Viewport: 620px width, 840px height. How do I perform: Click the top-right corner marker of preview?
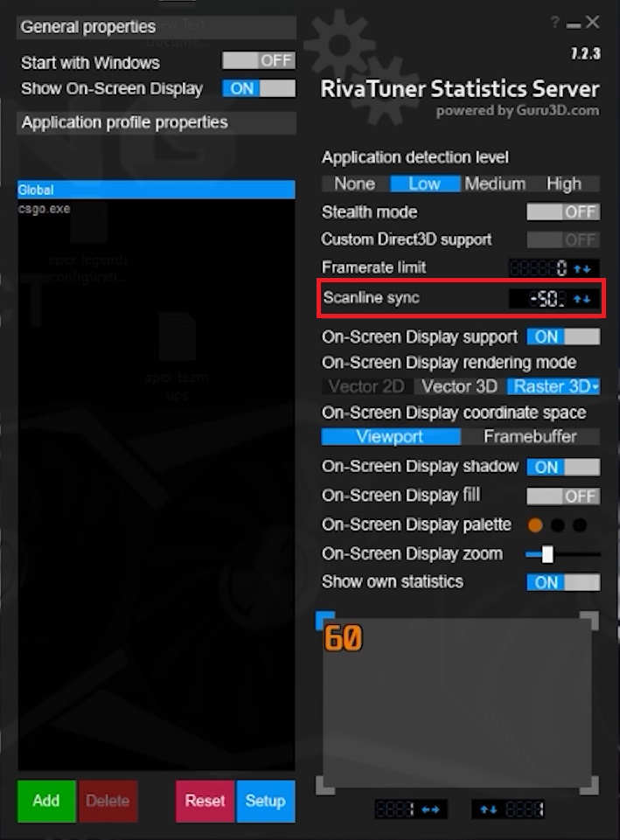pos(589,621)
